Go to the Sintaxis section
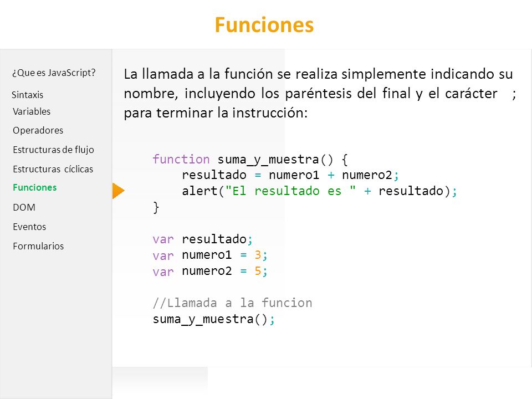This screenshot has width=532, height=399. [28, 95]
